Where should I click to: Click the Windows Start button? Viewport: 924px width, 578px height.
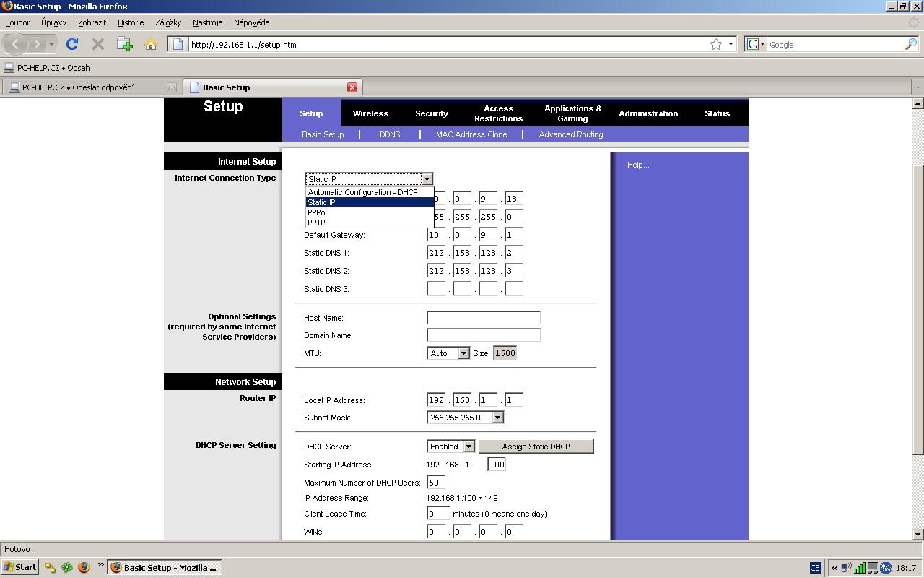click(x=20, y=567)
